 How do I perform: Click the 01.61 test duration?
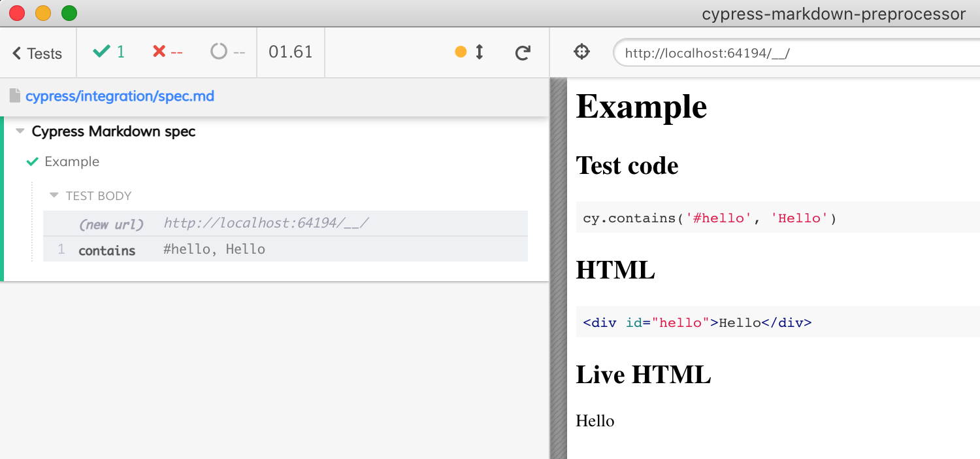(291, 52)
